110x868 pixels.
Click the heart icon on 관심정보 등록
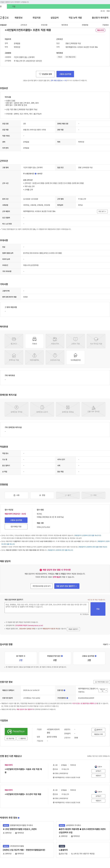40,74
